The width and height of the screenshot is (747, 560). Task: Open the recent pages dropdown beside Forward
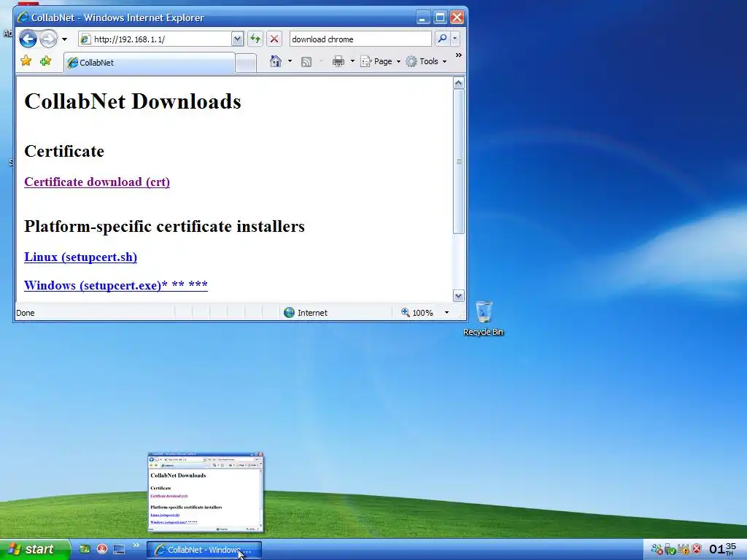click(x=64, y=39)
